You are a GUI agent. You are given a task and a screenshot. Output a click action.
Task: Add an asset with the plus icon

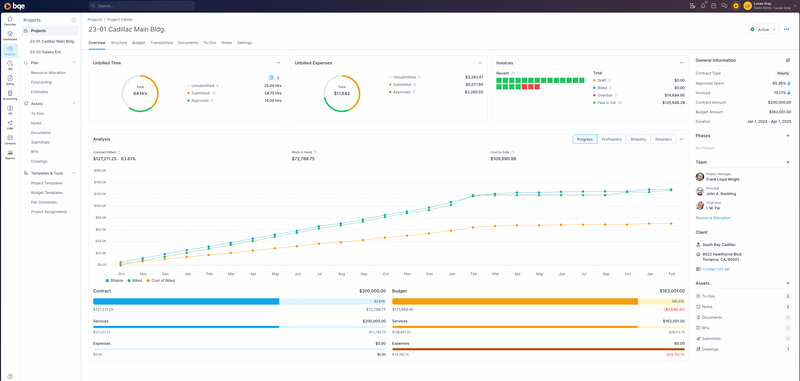coord(788,283)
